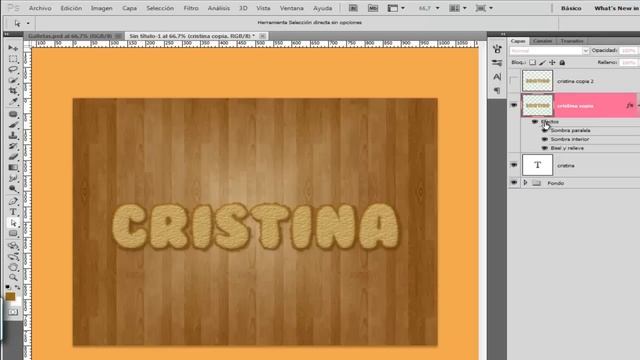Viewport: 640px width, 360px height.
Task: Swap foreground and background colors
Action: point(18,287)
